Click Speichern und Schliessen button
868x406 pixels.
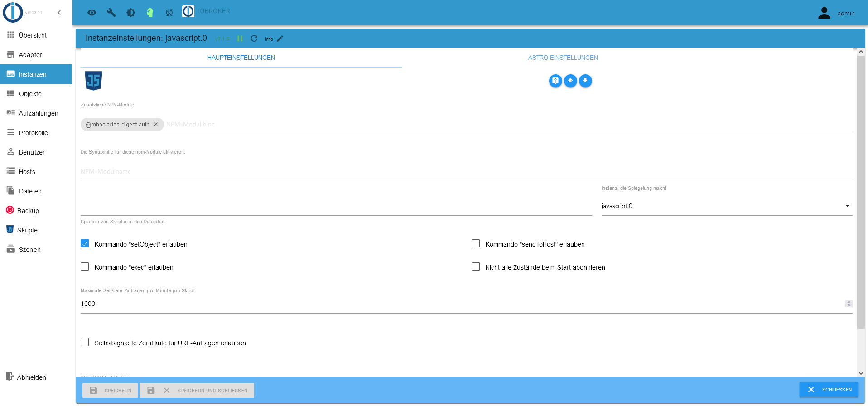[x=197, y=390]
